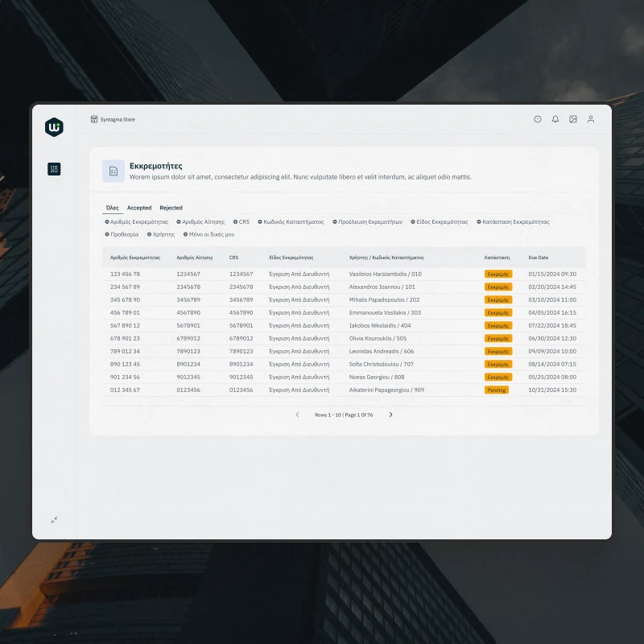Select user Mihalis Papadopoulos / 202
Viewport: 644px width, 644px height.
(x=385, y=299)
